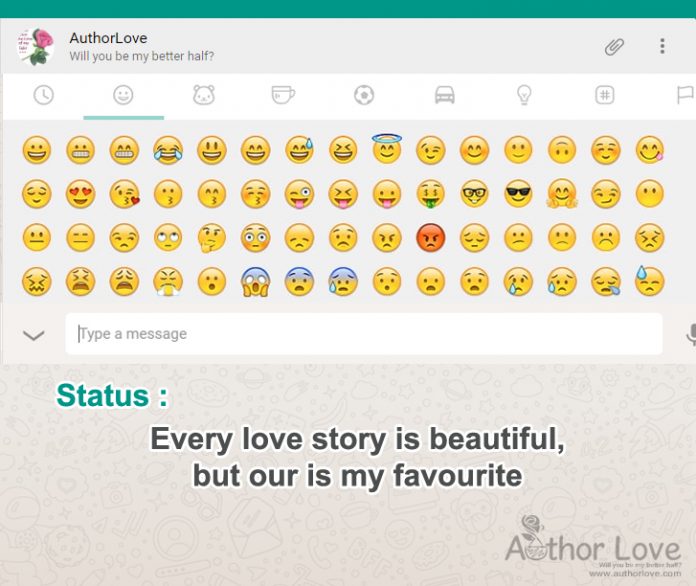This screenshot has height=586, width=696.
Task: Pick the screaming in fear emoji
Action: pyautogui.click(x=256, y=281)
